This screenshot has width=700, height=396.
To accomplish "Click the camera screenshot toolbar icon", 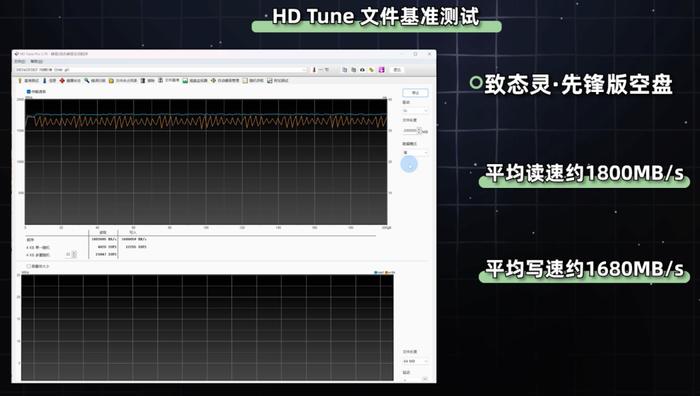I will pos(362,70).
